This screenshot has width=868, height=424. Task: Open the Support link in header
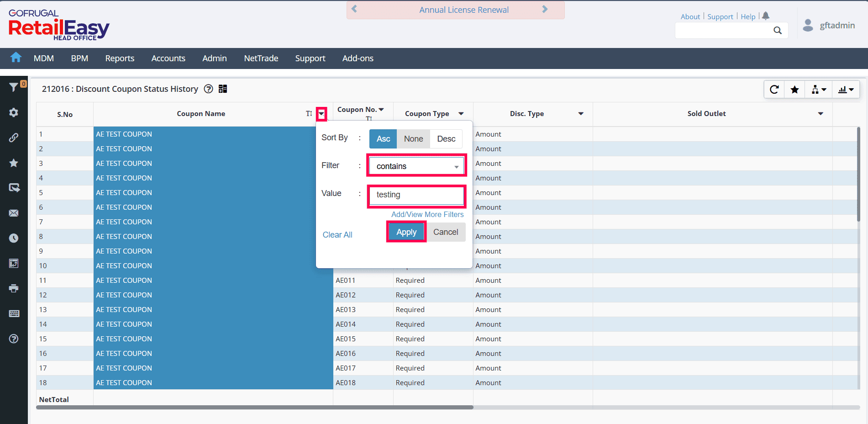[720, 16]
